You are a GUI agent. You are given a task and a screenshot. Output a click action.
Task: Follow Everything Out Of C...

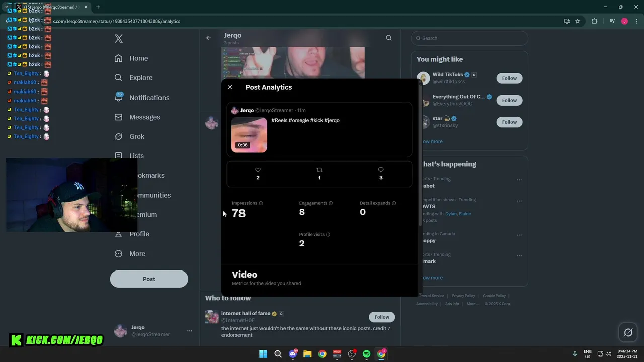(x=509, y=100)
